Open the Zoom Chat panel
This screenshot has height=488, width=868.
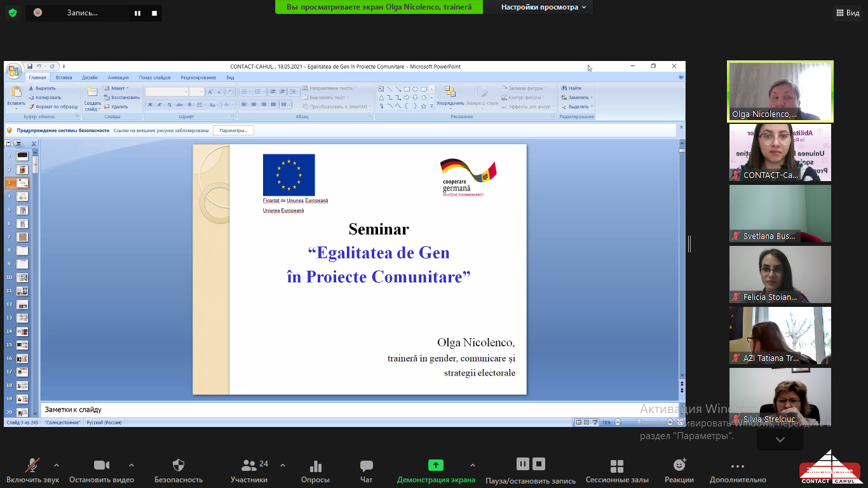366,471
